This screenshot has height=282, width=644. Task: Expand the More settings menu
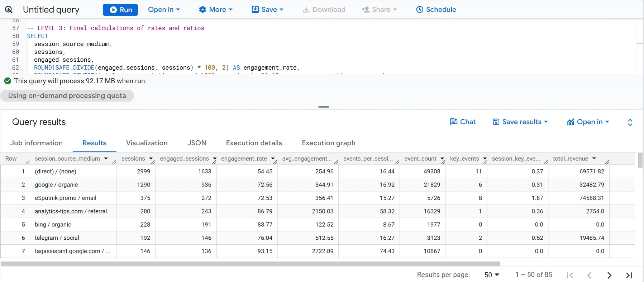coord(215,10)
